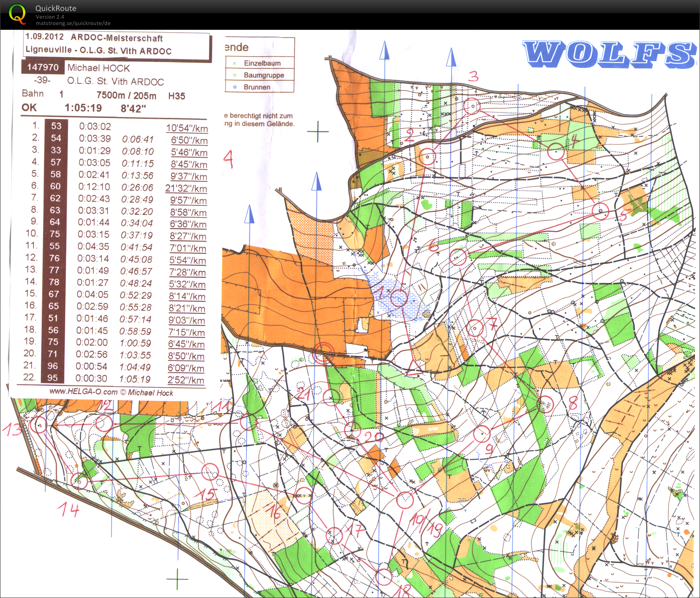Click control code 67 in row 15

pyautogui.click(x=54, y=294)
